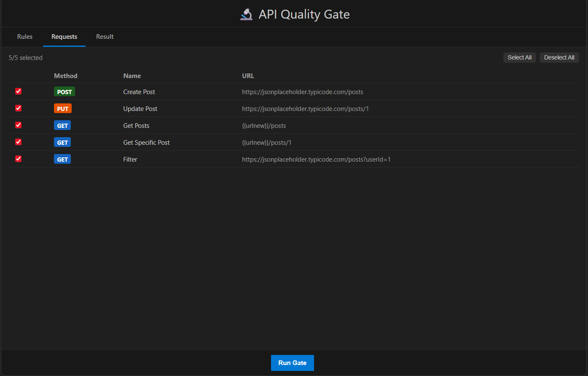Click the Select All button

tap(519, 57)
